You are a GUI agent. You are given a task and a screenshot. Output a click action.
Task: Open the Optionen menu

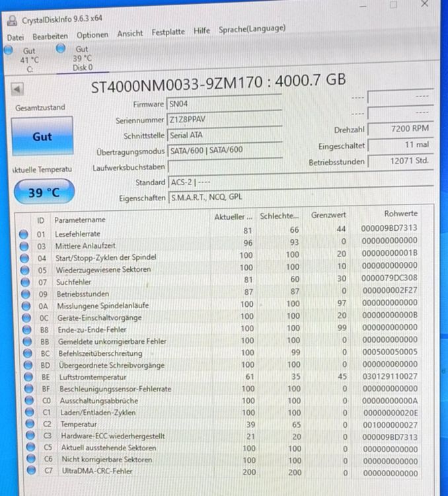click(93, 35)
